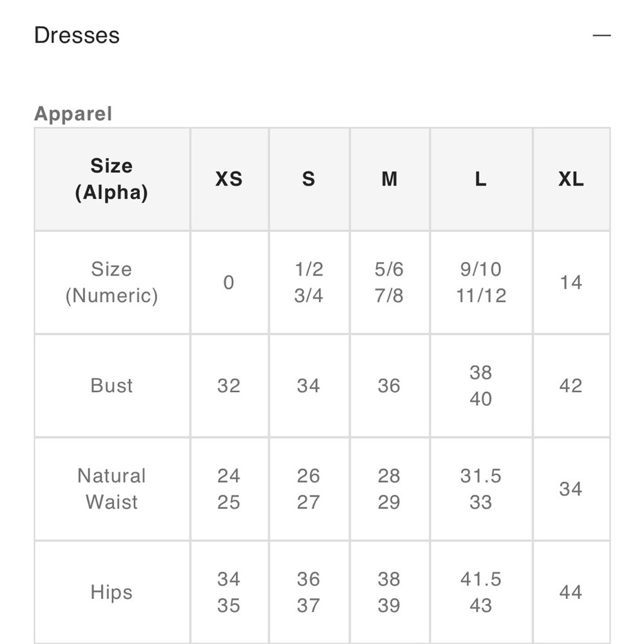Click the M bust value 36
Image resolution: width=644 pixels, height=644 pixels.
pos(390,386)
